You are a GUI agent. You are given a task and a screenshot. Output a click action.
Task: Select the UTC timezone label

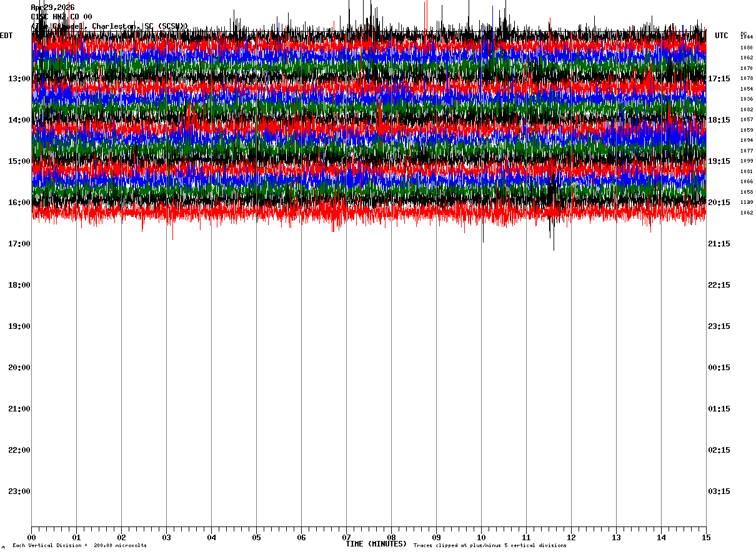tap(722, 36)
